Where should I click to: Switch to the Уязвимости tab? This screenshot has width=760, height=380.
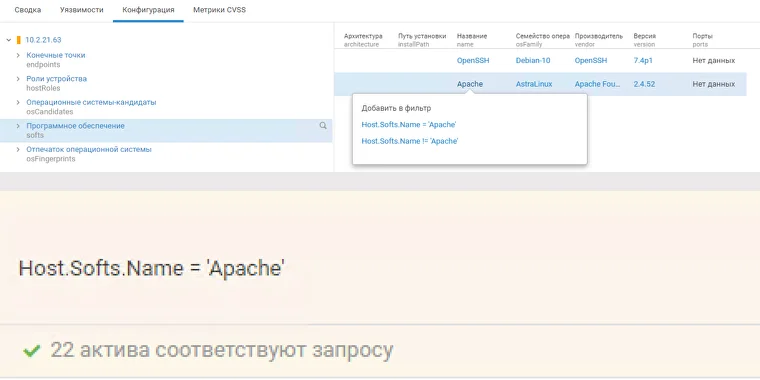tap(81, 10)
